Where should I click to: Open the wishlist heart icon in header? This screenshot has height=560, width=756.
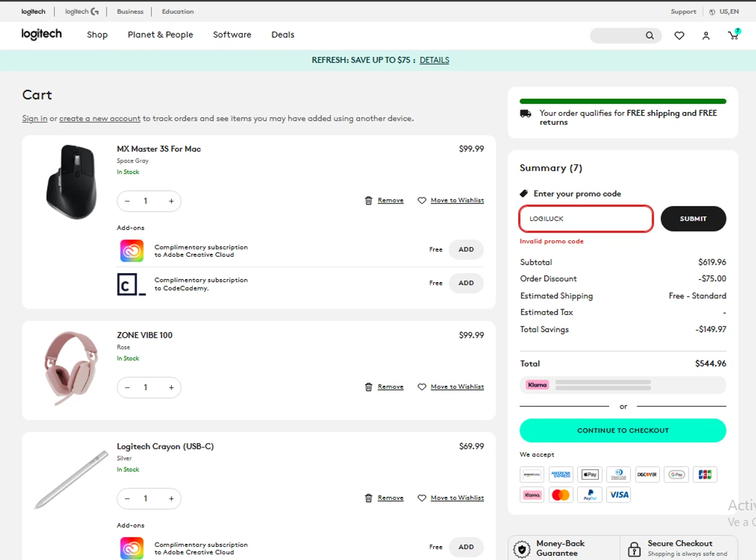679,35
